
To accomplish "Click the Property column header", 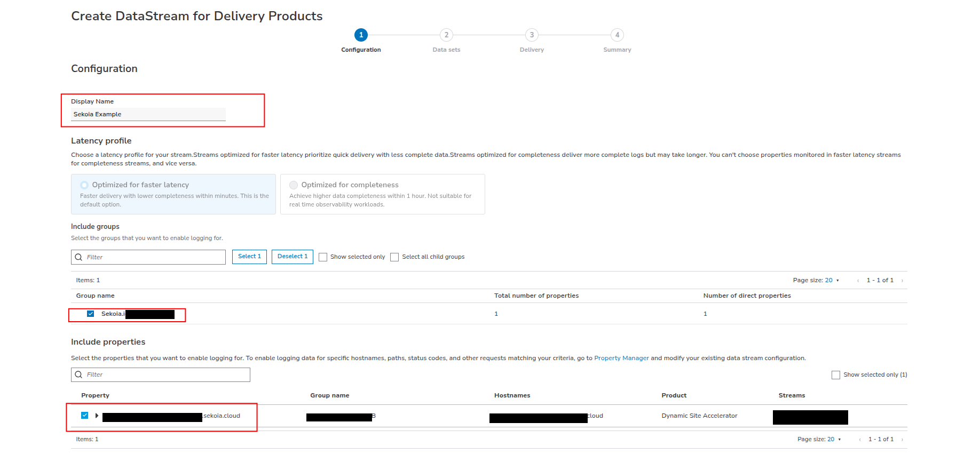I will pyautogui.click(x=95, y=395).
